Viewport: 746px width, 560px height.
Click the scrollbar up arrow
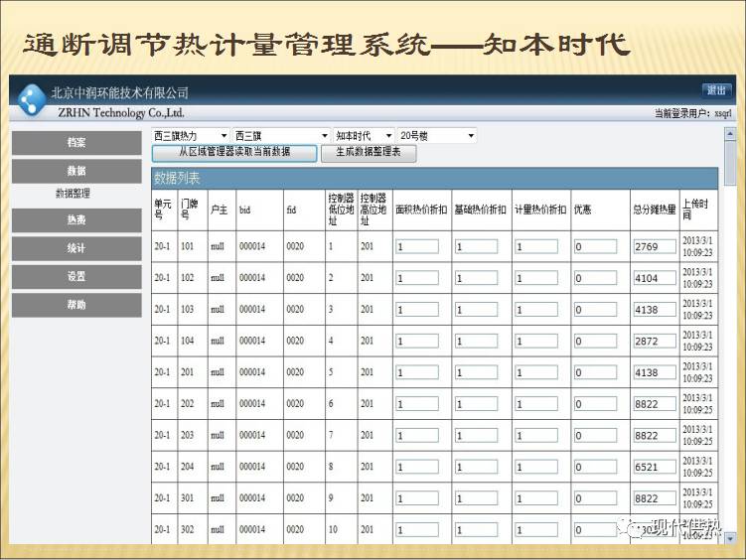point(730,134)
